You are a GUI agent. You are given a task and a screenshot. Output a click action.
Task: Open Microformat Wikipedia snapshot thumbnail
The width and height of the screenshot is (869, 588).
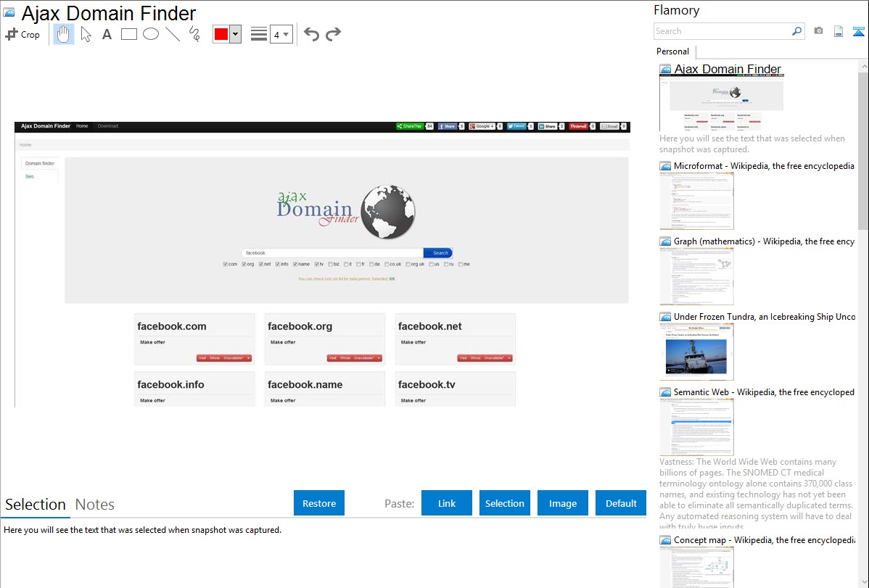click(x=696, y=201)
